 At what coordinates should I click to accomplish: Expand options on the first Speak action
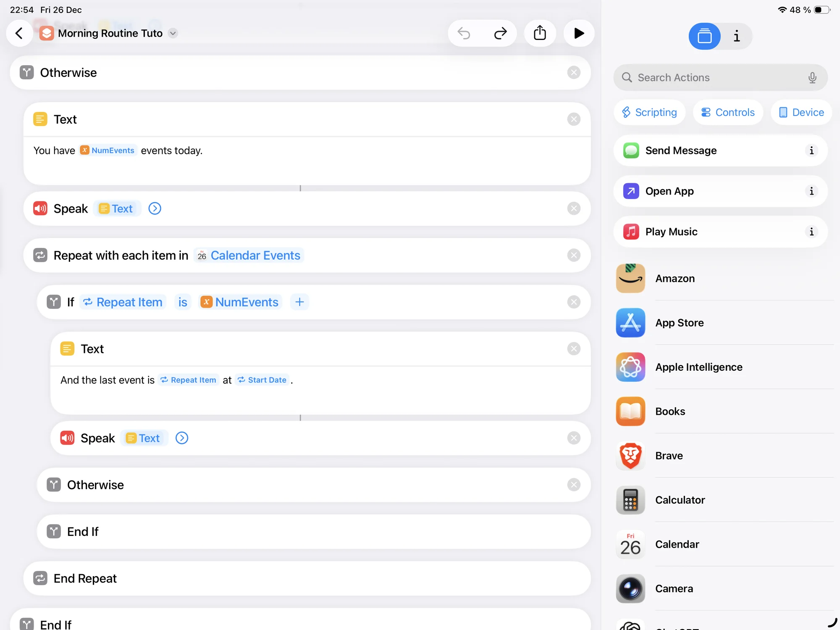155,208
